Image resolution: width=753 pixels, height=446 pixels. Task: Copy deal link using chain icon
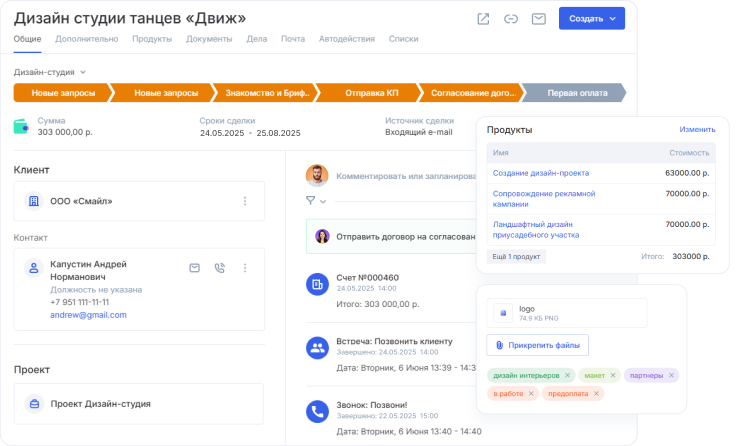511,19
